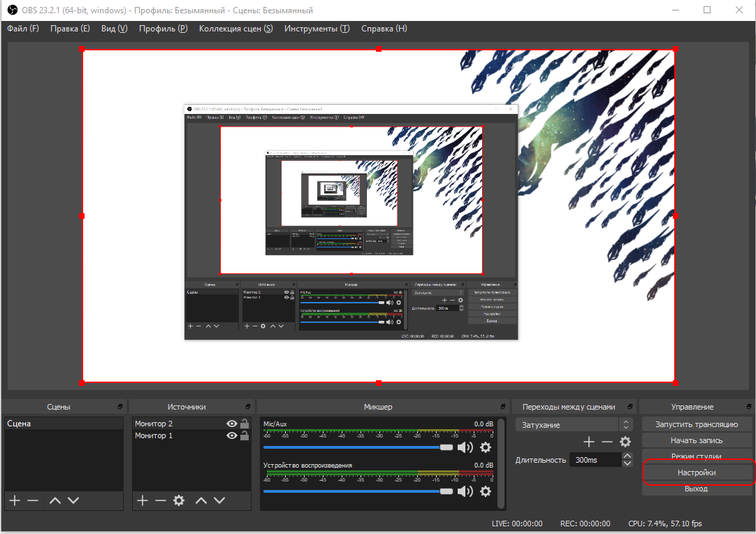Screen dimensions: 756x534
Task: Toggle lock on Монитор 1 source
Action: pos(245,435)
